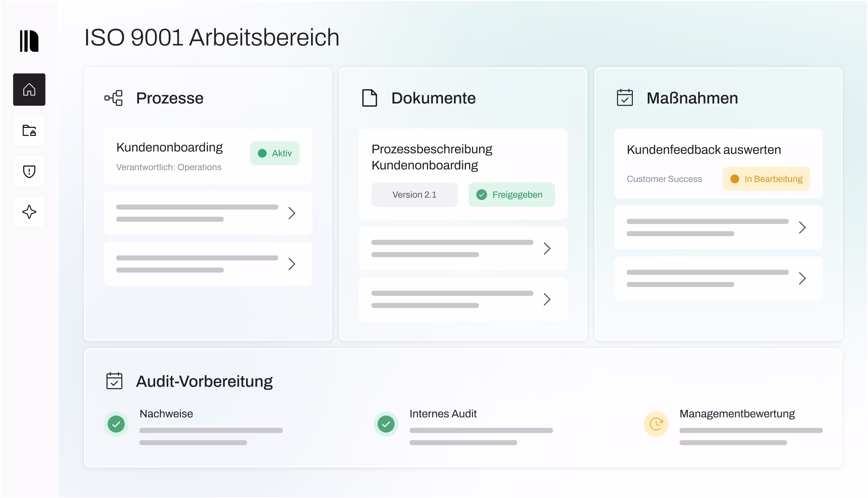
Task: Expand the third Prozesse placeholder row chevron
Action: click(292, 264)
